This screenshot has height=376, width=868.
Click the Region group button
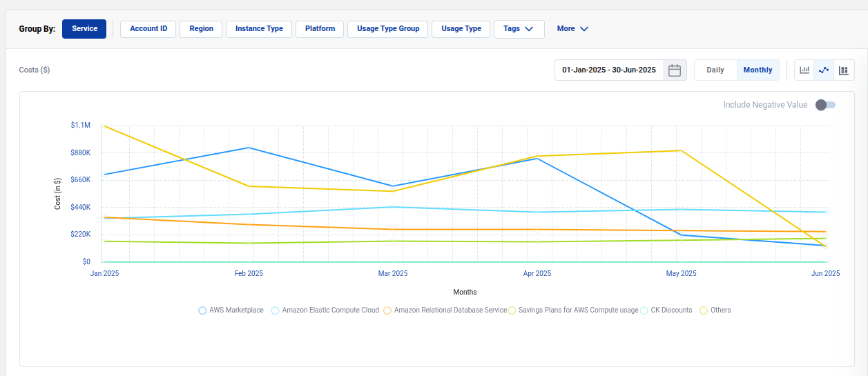pyautogui.click(x=201, y=29)
